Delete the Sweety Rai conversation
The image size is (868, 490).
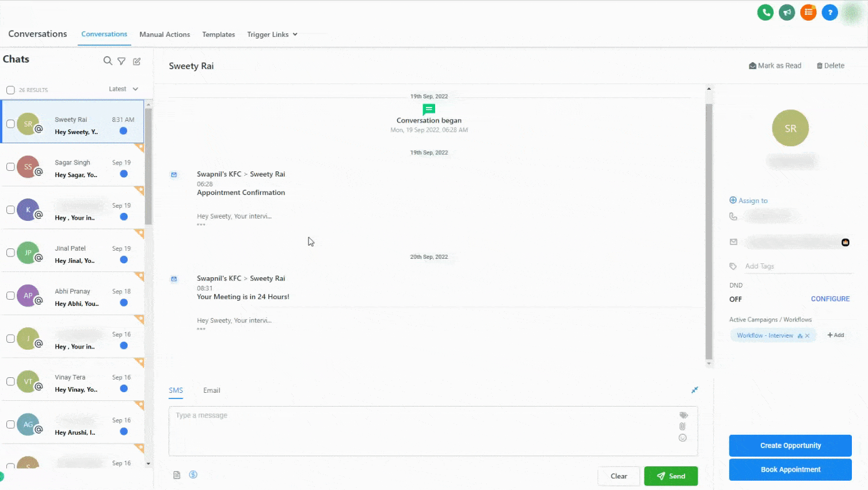831,66
